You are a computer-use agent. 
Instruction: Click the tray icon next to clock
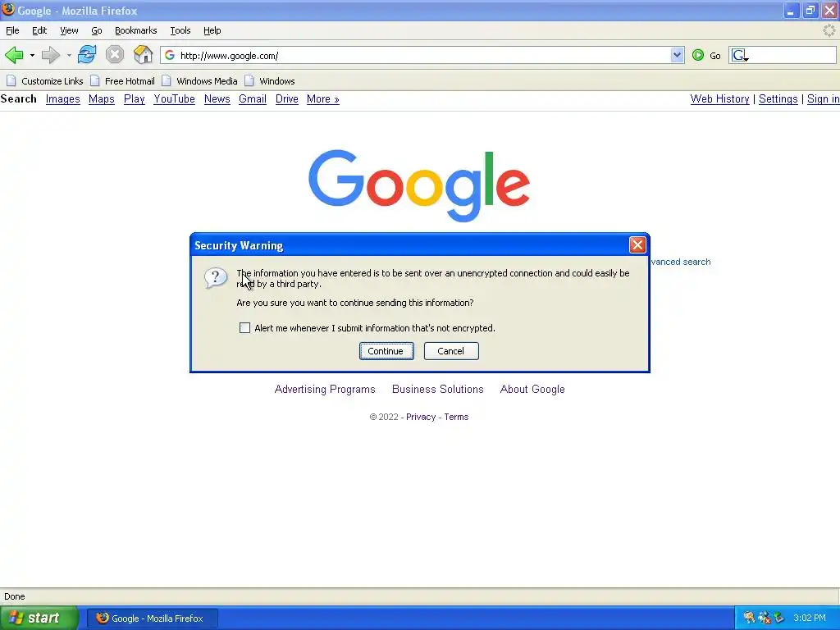779,618
